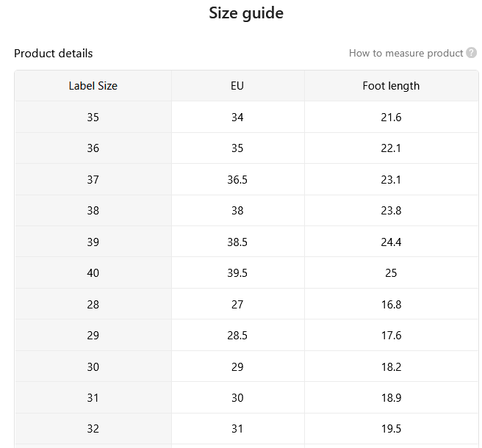Click the Product details heading

pos(53,54)
